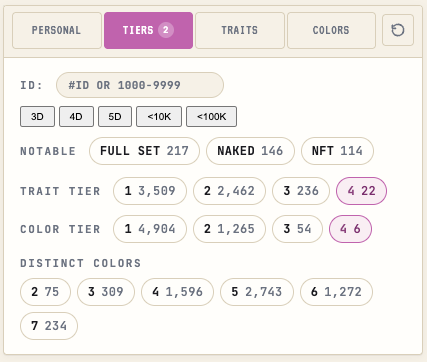The height and width of the screenshot is (362, 427).
Task: Click the <10K filter button
Action: point(159,117)
